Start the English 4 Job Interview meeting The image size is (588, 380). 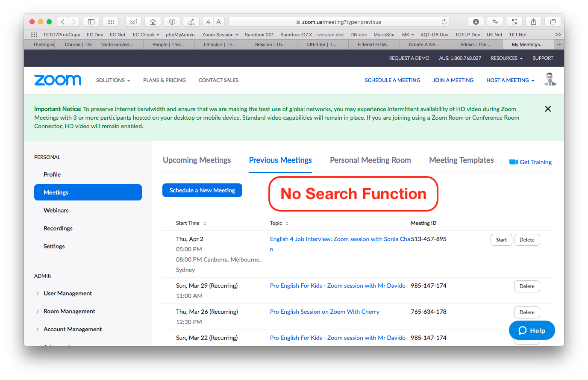pos(501,240)
